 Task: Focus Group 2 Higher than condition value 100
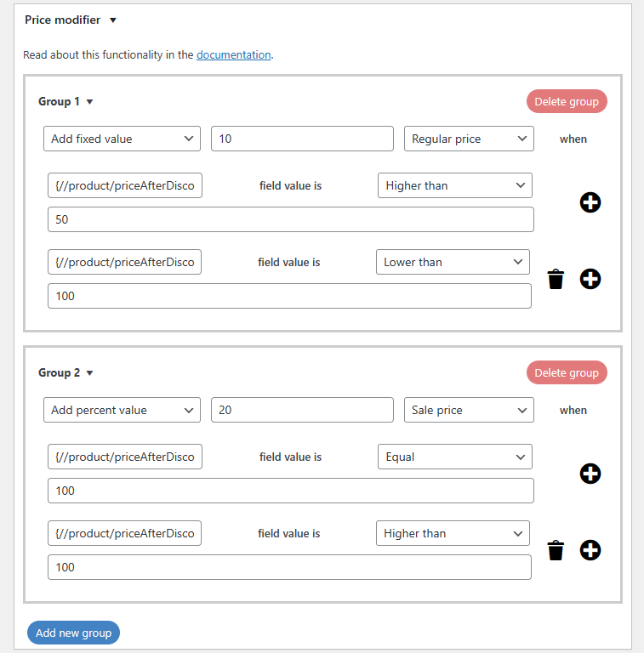[289, 567]
